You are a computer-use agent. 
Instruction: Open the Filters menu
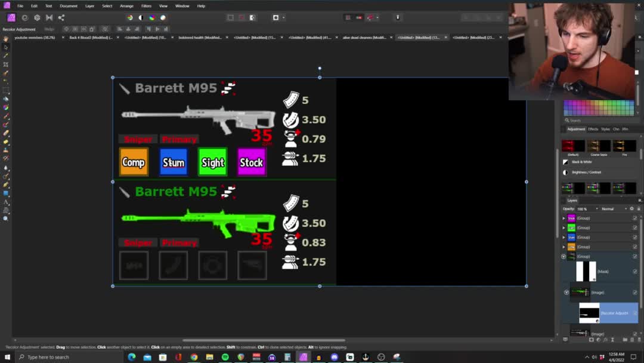click(x=146, y=6)
